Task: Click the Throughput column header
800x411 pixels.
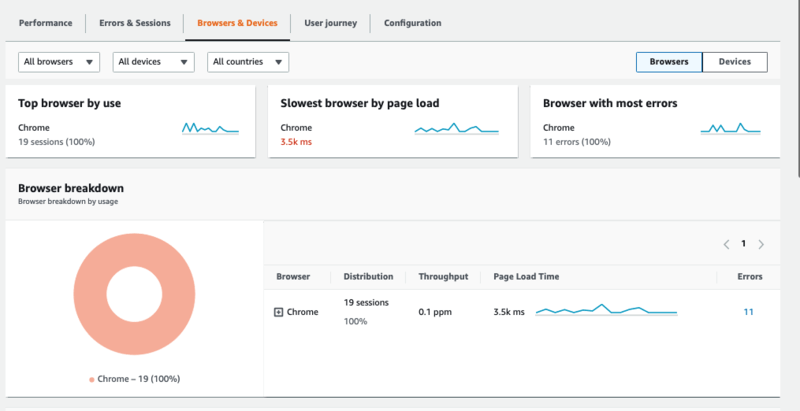Action: [x=443, y=276]
